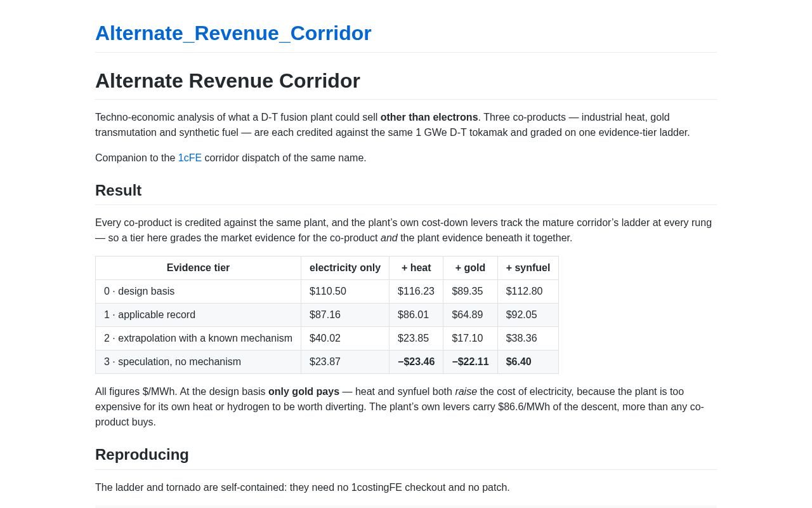The width and height of the screenshot is (812, 508).
Task: Click the bold −$22.11 table cell
Action: tap(470, 362)
